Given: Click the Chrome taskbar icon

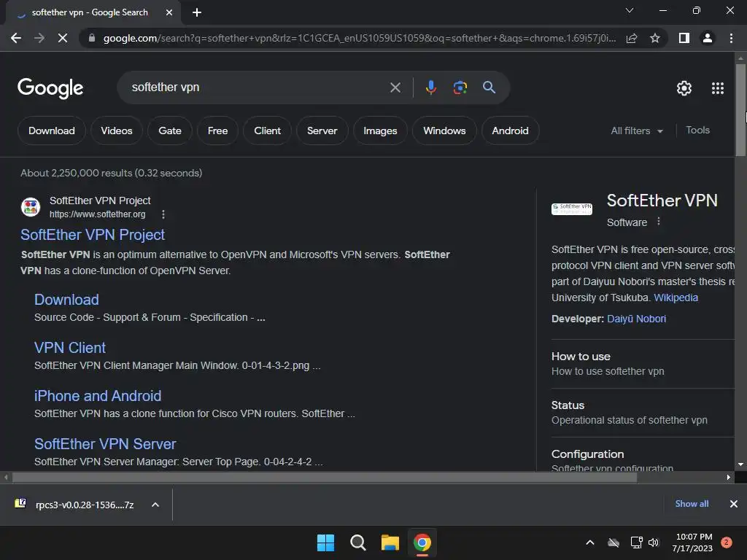Looking at the screenshot, I should pos(422,542).
